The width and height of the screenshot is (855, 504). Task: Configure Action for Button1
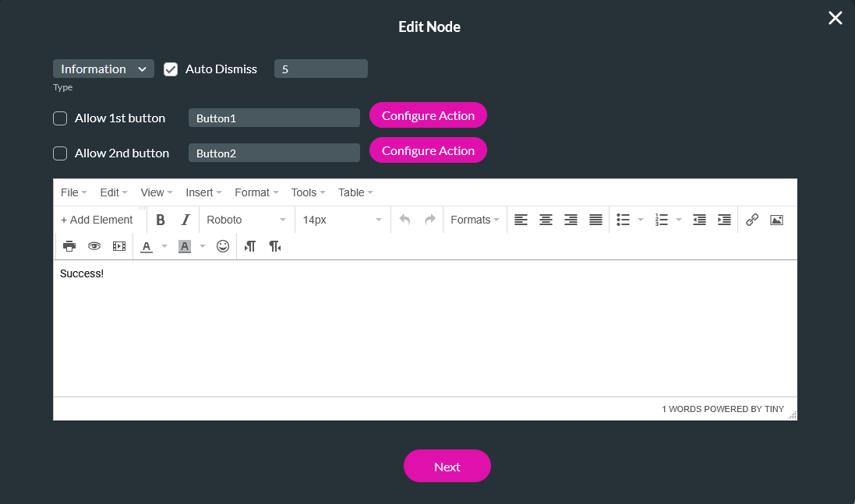click(x=428, y=115)
